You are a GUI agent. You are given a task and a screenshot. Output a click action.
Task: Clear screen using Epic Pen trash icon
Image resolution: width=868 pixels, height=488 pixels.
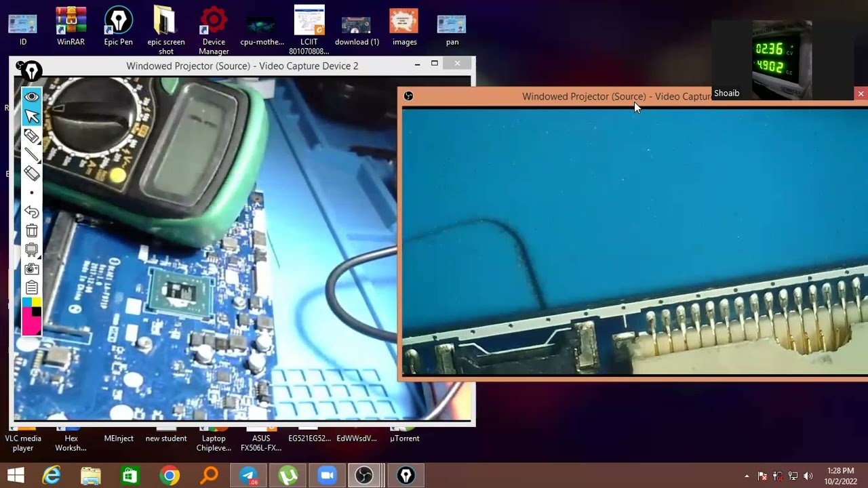(31, 231)
